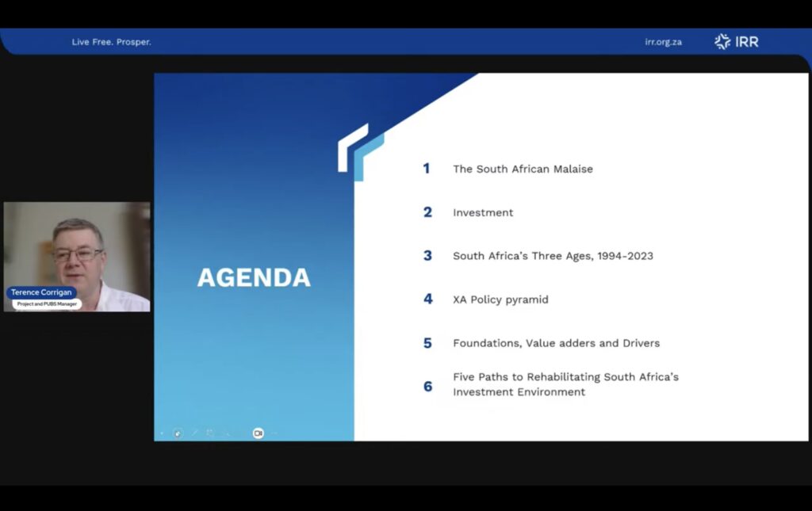
Task: Click 'The South African Malaise' agenda item
Action: [x=523, y=169]
